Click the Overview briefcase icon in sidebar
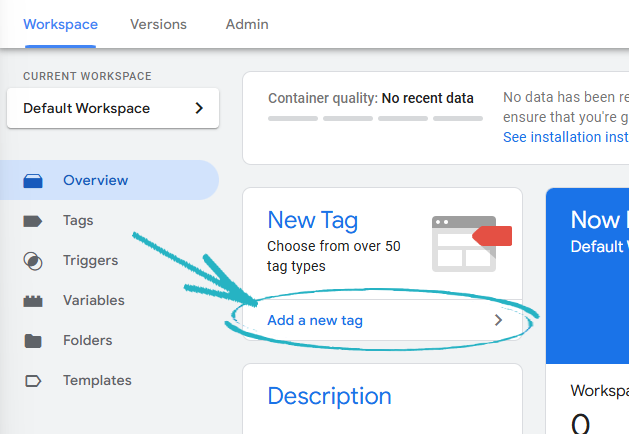This screenshot has width=629, height=434. click(33, 181)
